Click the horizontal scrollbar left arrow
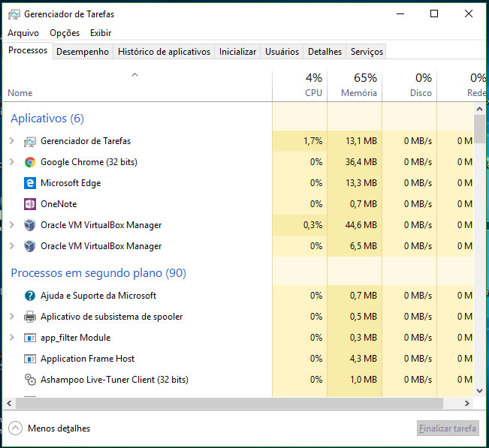 click(9, 404)
